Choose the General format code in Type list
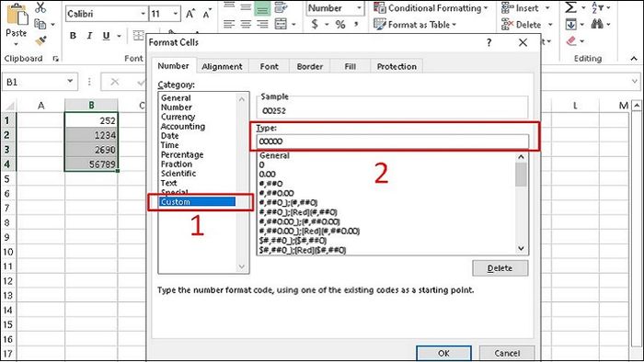The image size is (644, 362). click(x=274, y=156)
